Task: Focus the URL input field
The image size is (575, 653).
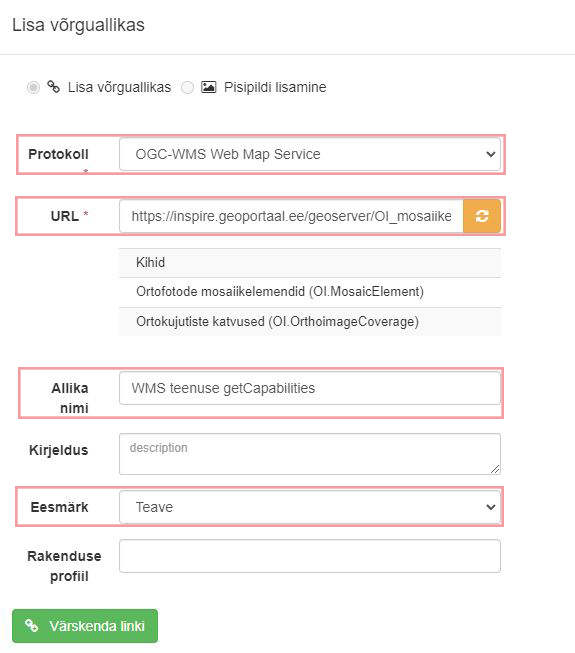Action: click(x=291, y=216)
